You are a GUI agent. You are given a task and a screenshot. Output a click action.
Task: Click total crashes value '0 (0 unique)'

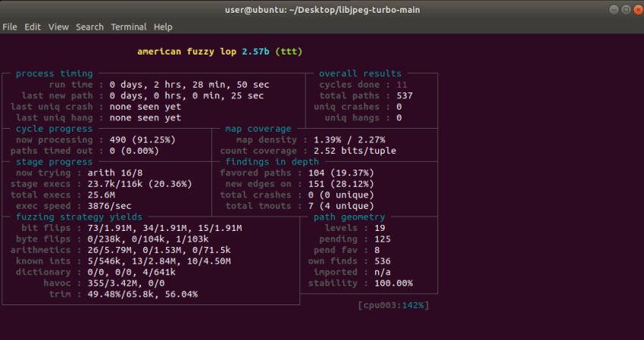click(341, 195)
